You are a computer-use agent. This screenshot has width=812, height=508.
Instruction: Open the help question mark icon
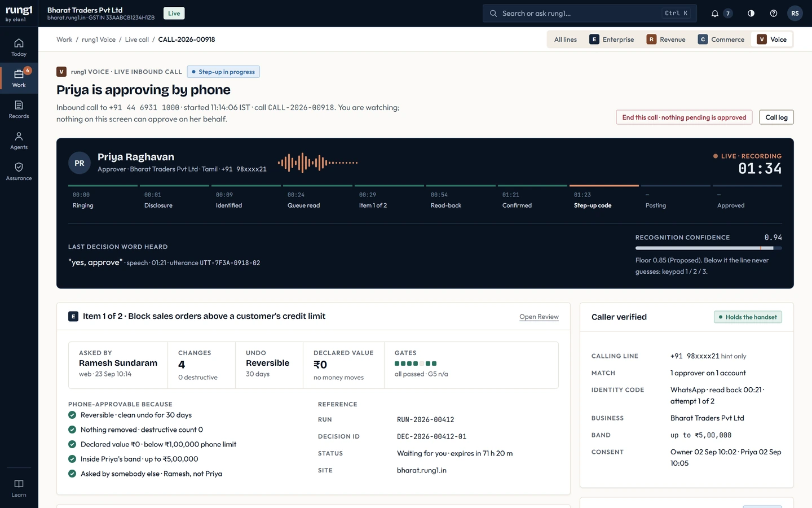(774, 14)
